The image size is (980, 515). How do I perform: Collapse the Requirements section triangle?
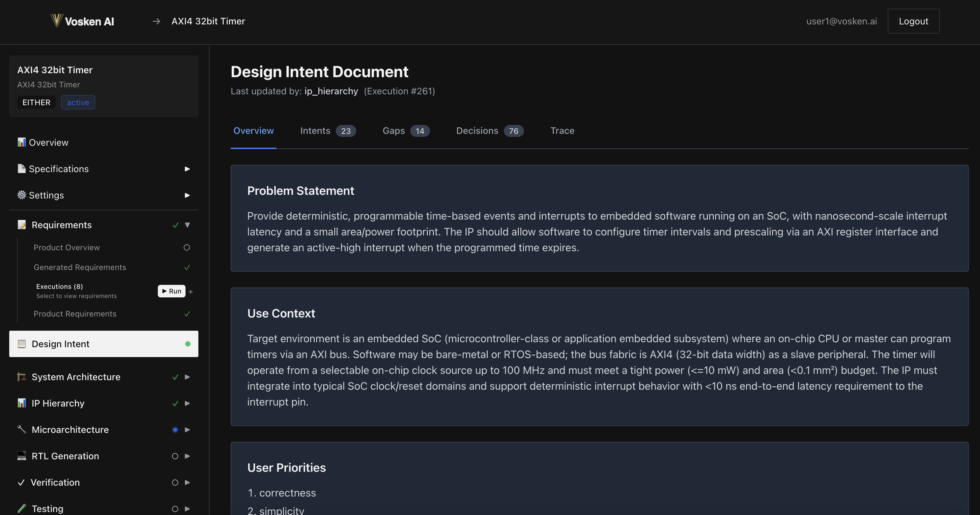(187, 225)
